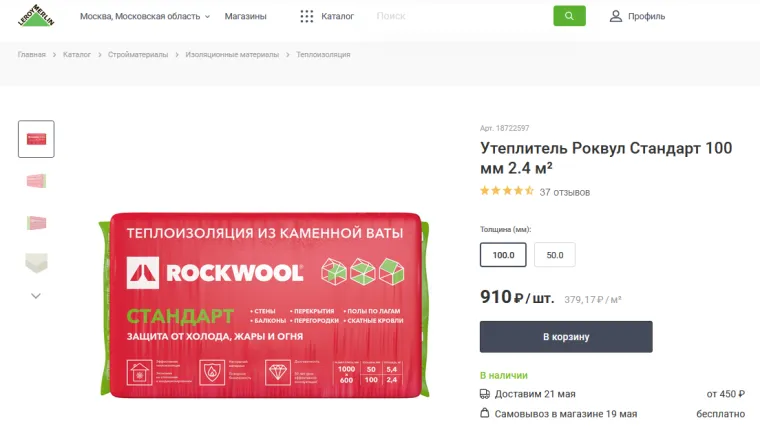Image resolution: width=760 pixels, height=429 pixels.
Task: Click the green search magnifier button
Action: point(569,16)
